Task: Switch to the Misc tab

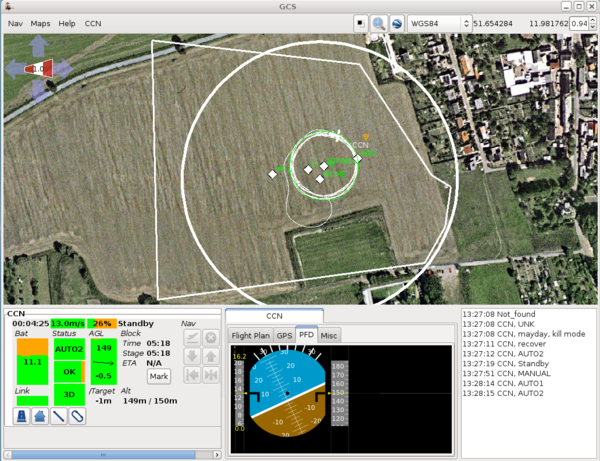Action: (x=329, y=336)
